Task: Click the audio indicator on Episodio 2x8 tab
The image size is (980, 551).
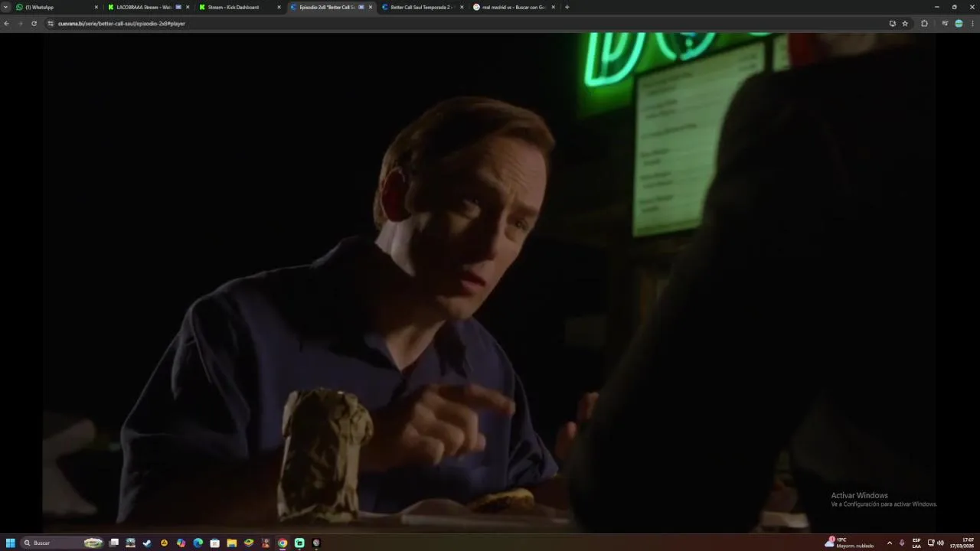Action: coord(361,7)
